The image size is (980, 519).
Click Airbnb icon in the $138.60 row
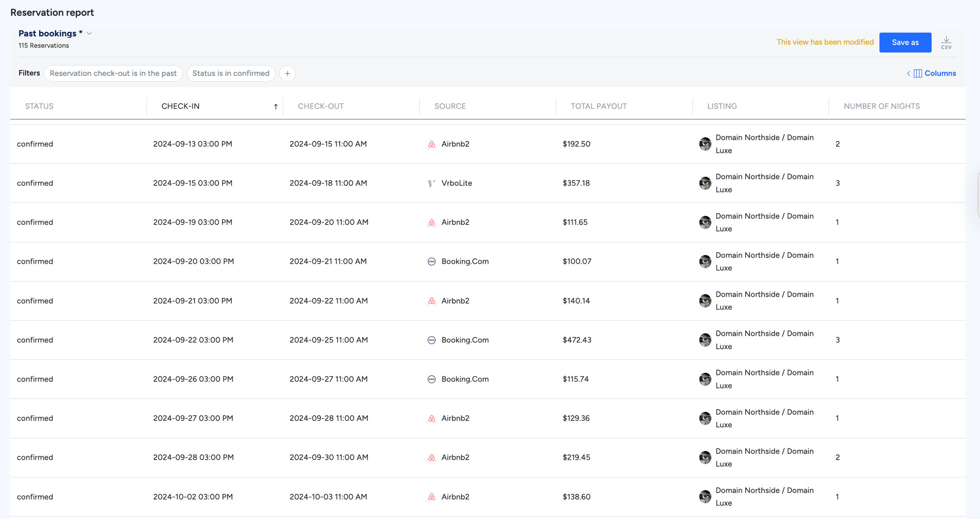coord(431,497)
